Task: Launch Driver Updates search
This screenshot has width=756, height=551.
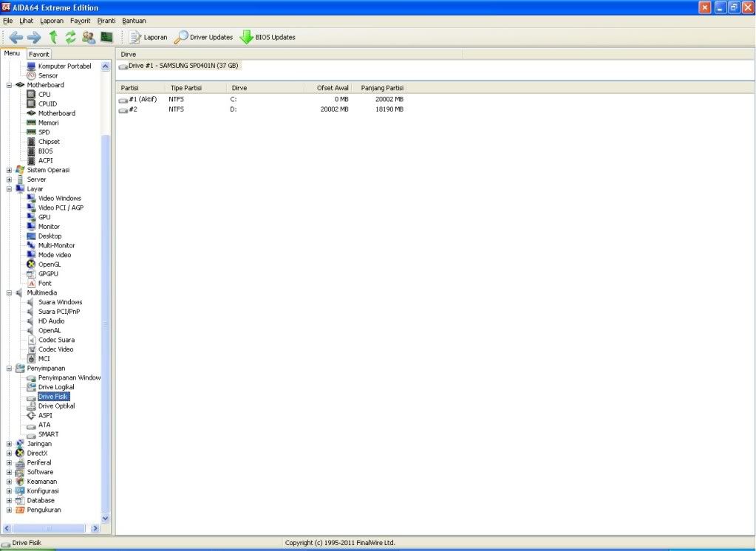Action: point(203,37)
